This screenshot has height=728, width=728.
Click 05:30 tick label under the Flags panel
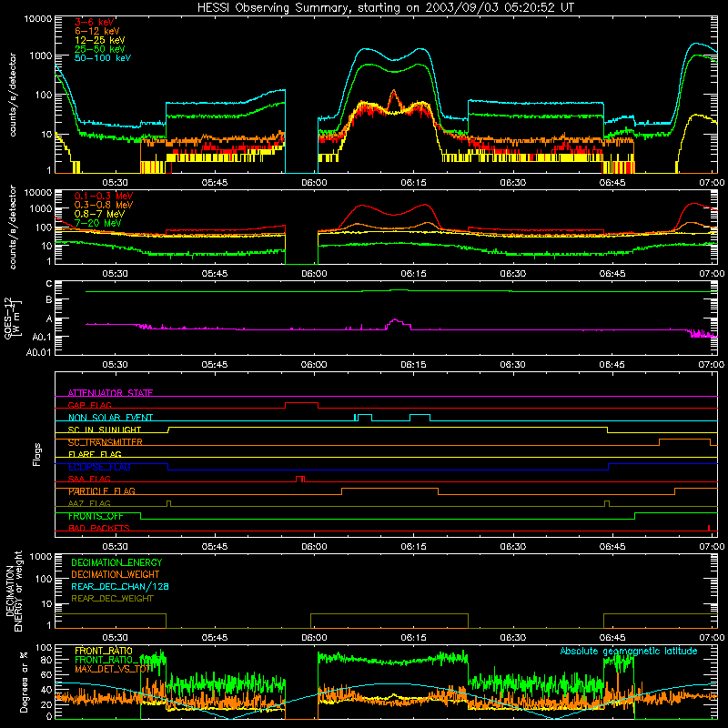point(115,547)
